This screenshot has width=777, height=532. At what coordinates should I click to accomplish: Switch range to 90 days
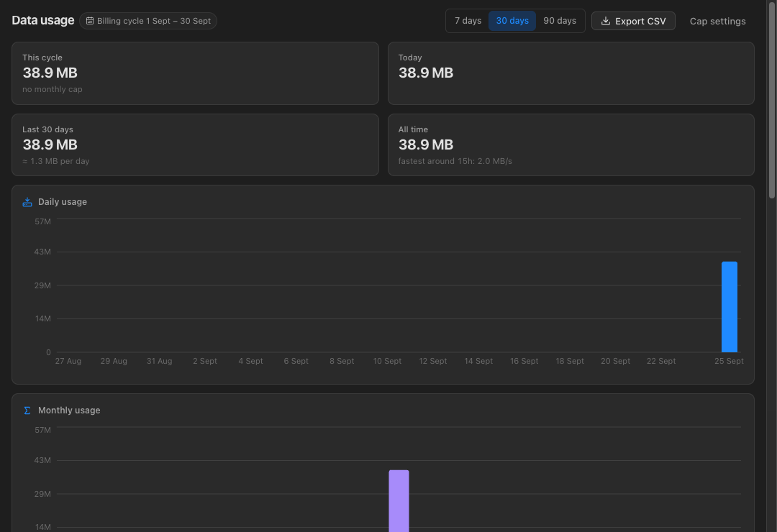click(560, 21)
